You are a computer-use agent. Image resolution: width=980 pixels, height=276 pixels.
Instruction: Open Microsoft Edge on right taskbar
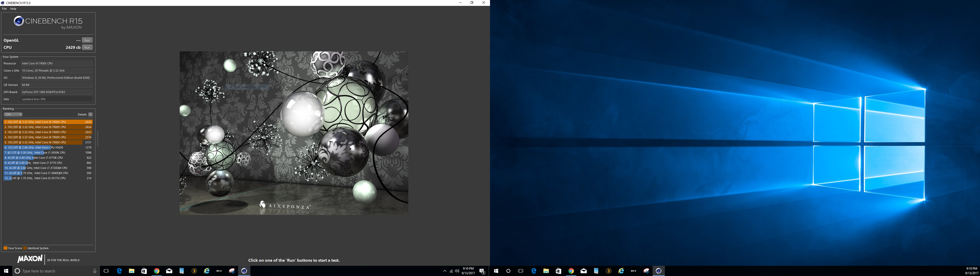click(x=533, y=271)
